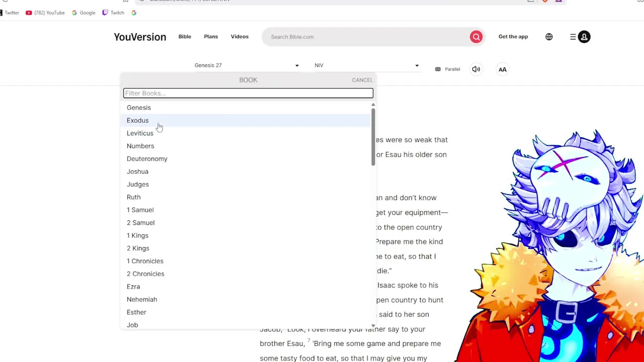The width and height of the screenshot is (644, 362).
Task: Select 1 Kings from the book list
Action: click(246, 235)
